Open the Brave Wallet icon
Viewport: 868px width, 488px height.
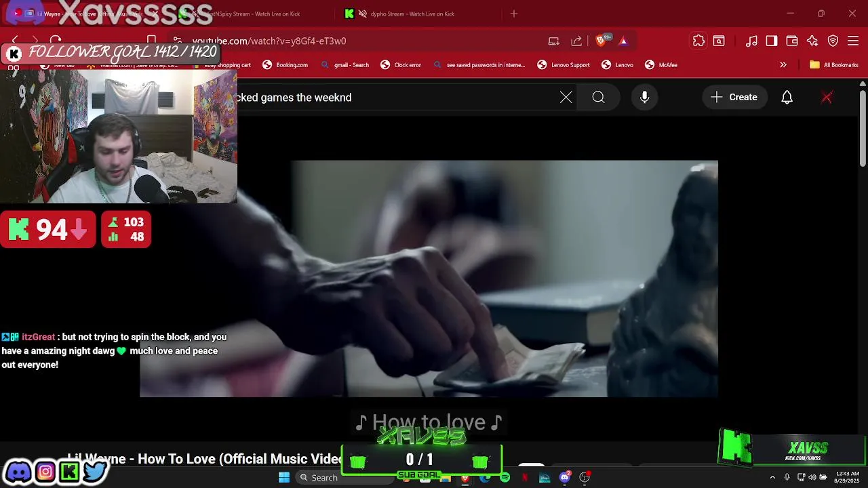792,41
